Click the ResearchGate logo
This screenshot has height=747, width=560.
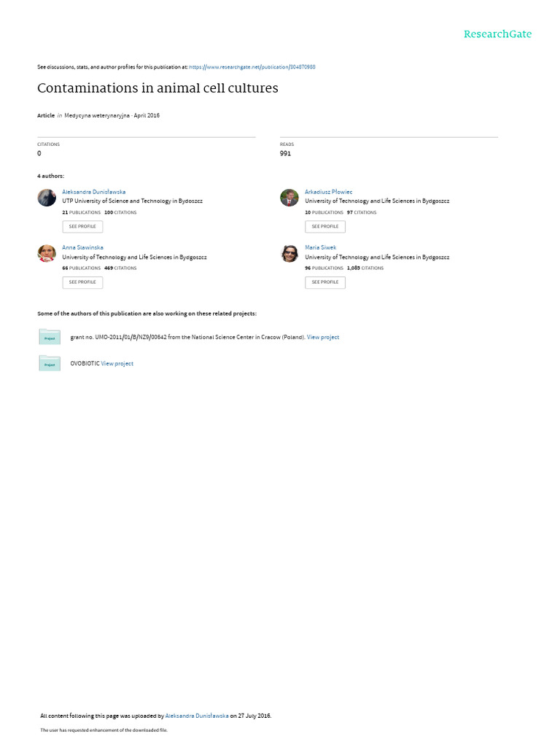pyautogui.click(x=497, y=34)
